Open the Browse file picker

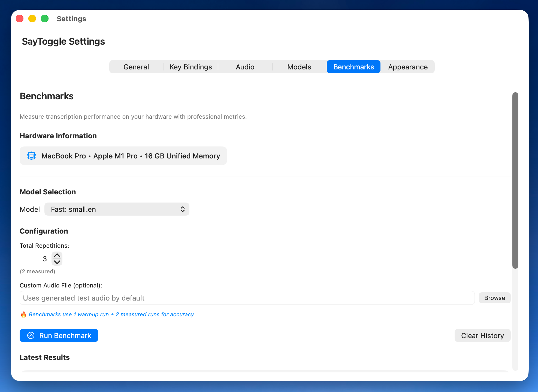coord(494,298)
